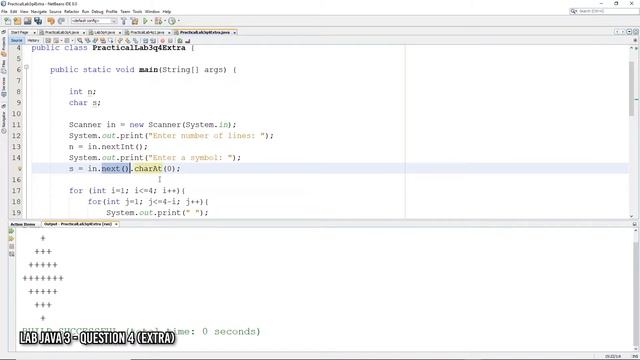Click the Stop icon in output sidebar
Image resolution: width=640 pixels, height=360 pixels.
pos(11,247)
